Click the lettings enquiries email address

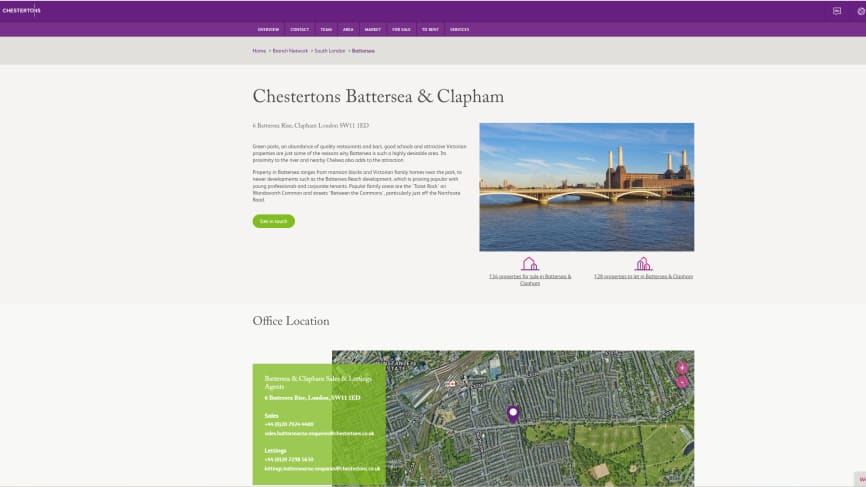pos(322,468)
